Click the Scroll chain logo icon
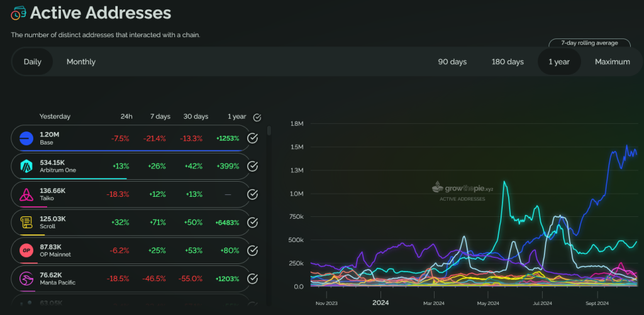Screen dimensions: 644x315 [x=26, y=223]
